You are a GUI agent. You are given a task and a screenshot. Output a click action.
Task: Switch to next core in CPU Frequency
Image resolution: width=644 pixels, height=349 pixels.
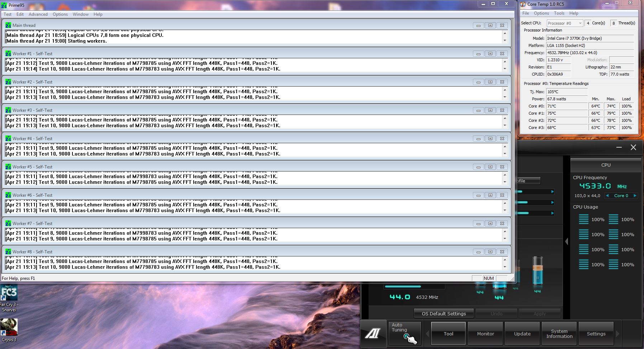point(635,196)
